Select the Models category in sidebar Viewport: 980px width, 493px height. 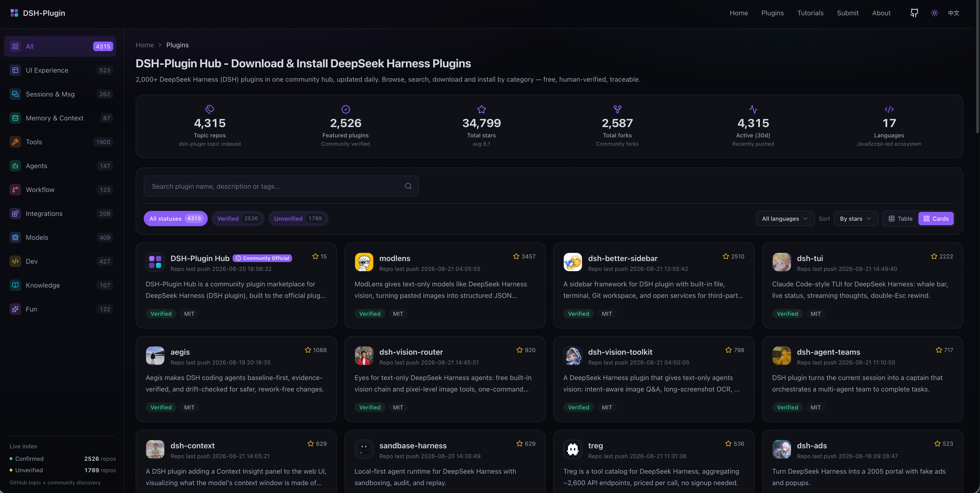point(60,237)
